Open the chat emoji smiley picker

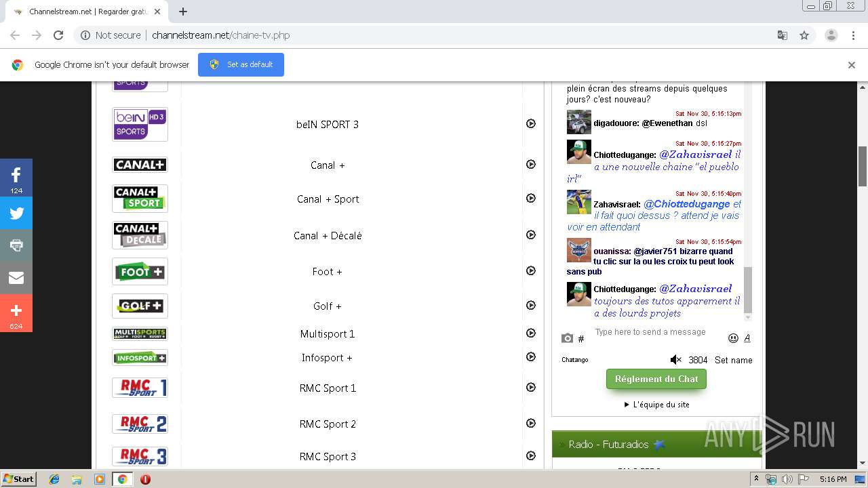click(733, 338)
